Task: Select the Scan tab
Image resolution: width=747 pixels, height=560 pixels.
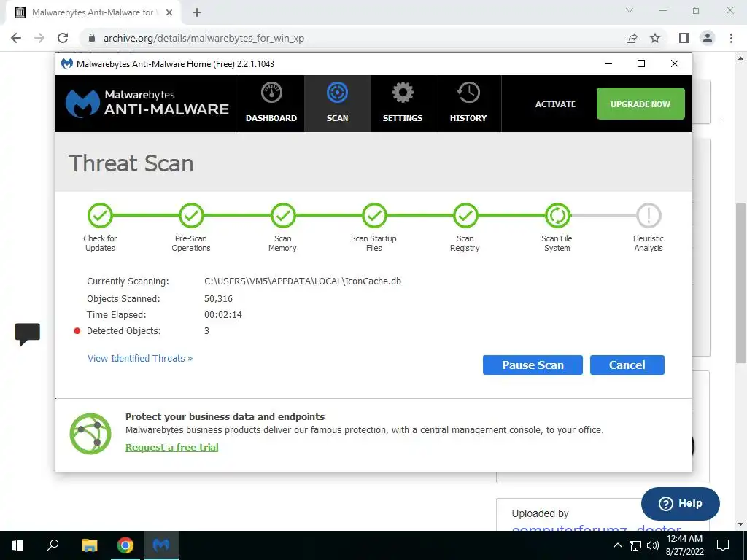Action: [x=337, y=104]
